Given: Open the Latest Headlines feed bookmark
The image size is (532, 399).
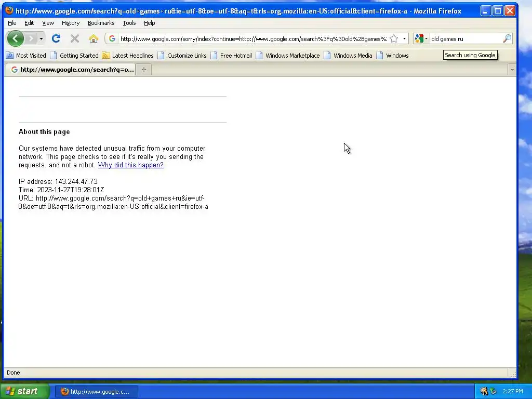Looking at the screenshot, I should pos(128,55).
